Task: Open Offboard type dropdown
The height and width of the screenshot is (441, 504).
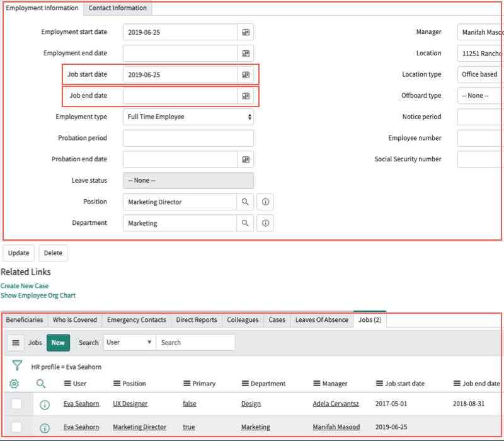Action: pos(480,96)
